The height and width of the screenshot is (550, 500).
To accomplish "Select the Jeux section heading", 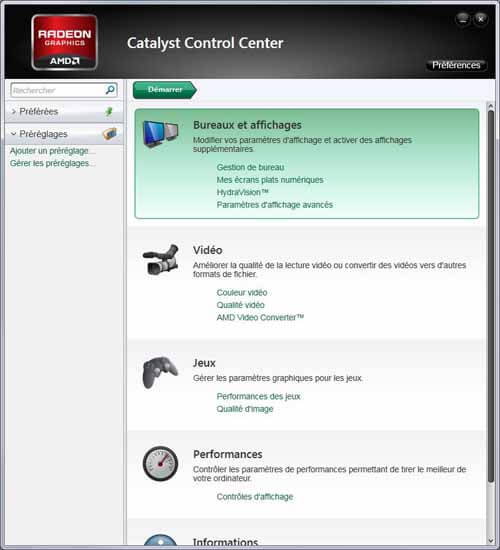I will point(204,363).
